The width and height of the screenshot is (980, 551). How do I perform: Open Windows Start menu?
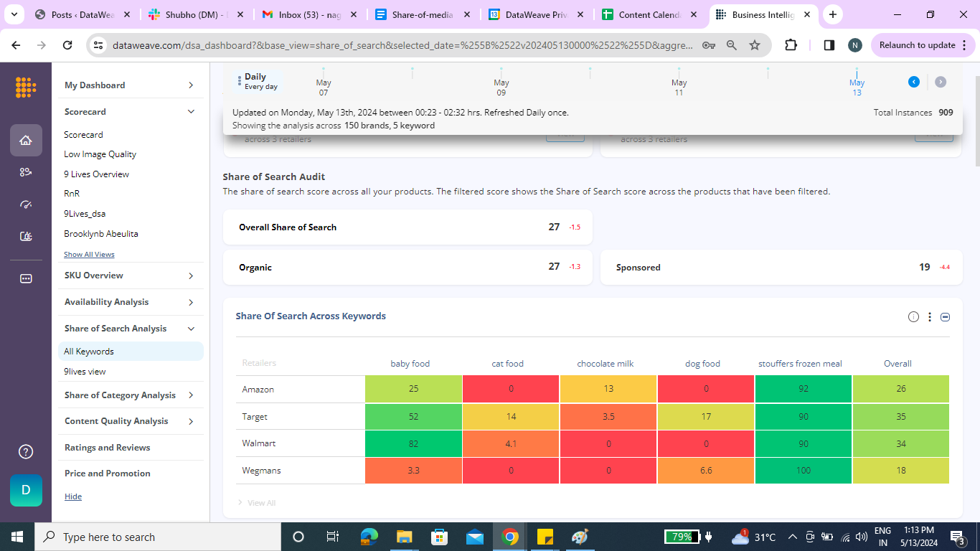point(17,537)
